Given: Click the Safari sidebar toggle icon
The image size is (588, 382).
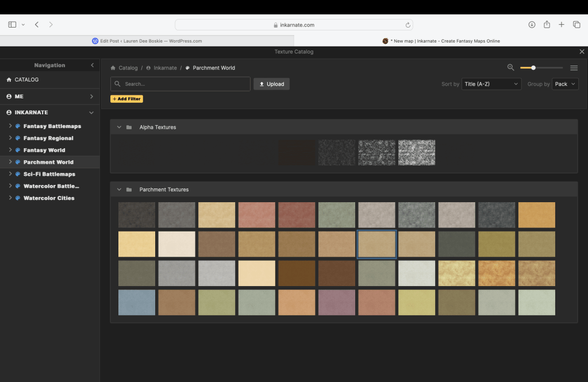Looking at the screenshot, I should pyautogui.click(x=12, y=25).
